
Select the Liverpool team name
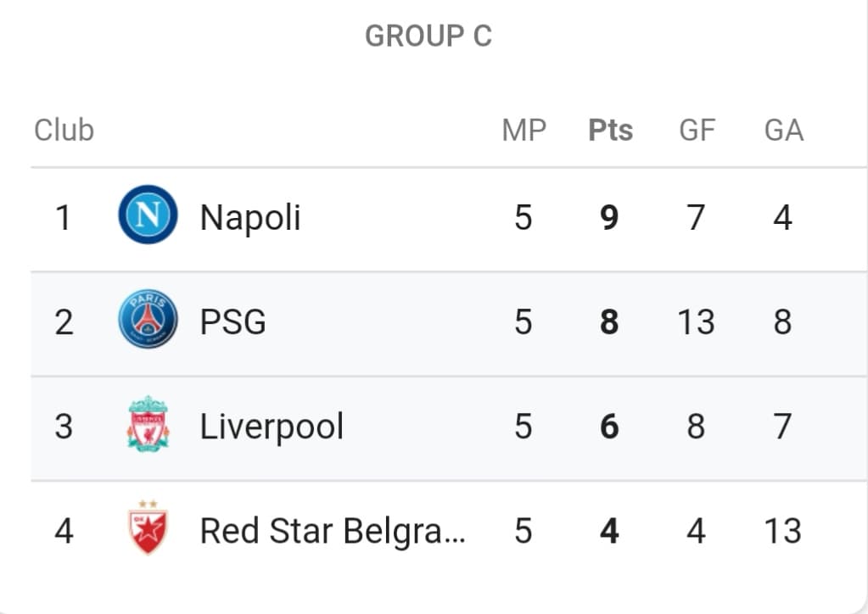point(272,427)
